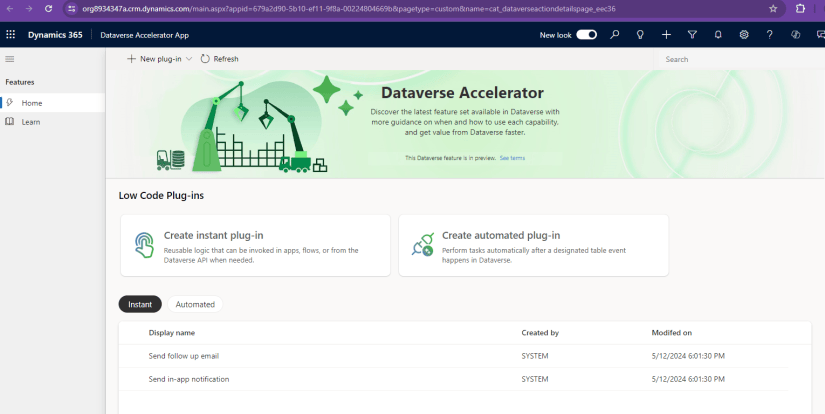This screenshot has width=825, height=414.
Task: Open the lightbulb assistant icon
Action: click(640, 35)
